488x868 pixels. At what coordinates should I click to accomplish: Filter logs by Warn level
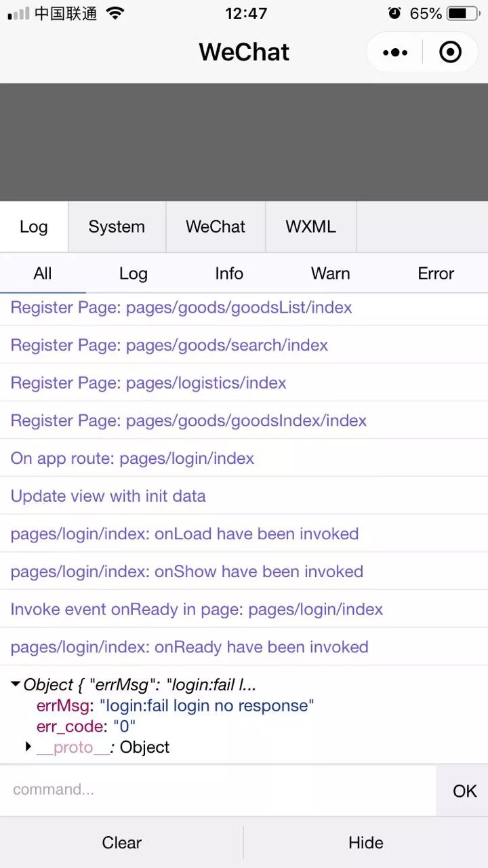click(331, 273)
